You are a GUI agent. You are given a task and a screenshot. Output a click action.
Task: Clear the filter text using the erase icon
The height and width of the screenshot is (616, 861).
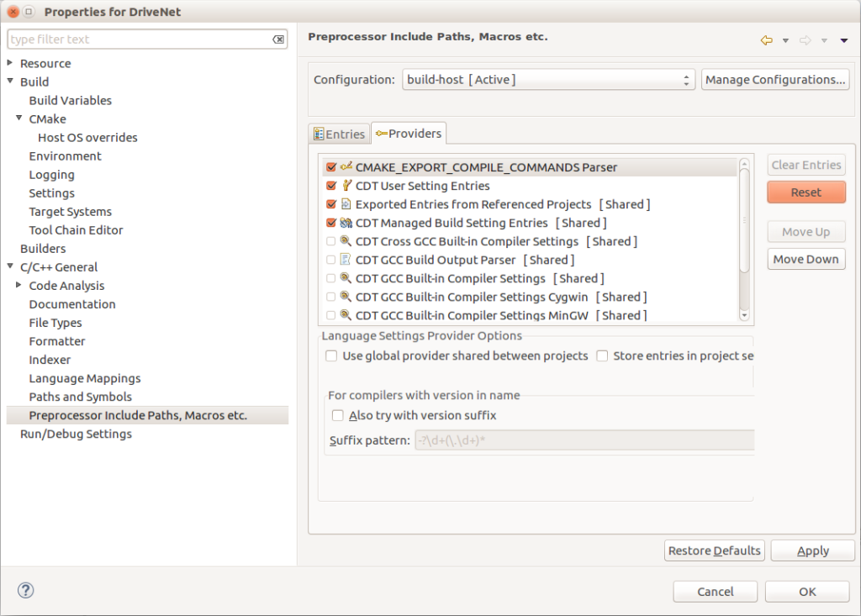tap(278, 39)
